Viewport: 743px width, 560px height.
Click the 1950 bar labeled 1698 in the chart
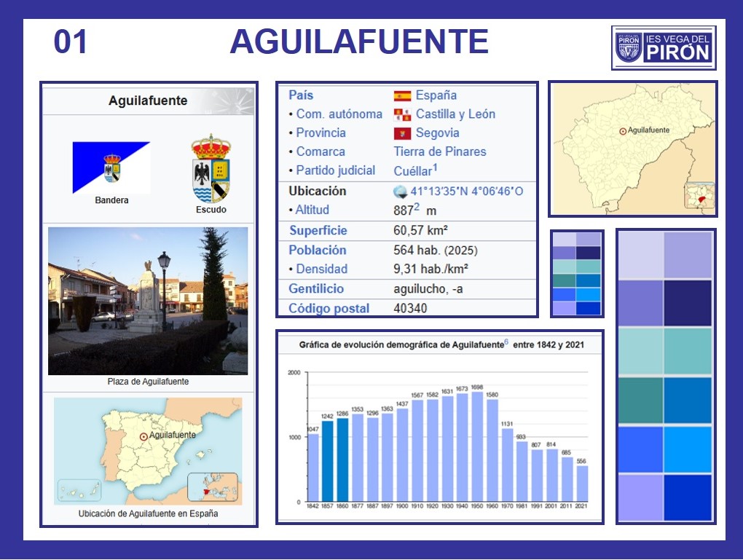(x=477, y=446)
